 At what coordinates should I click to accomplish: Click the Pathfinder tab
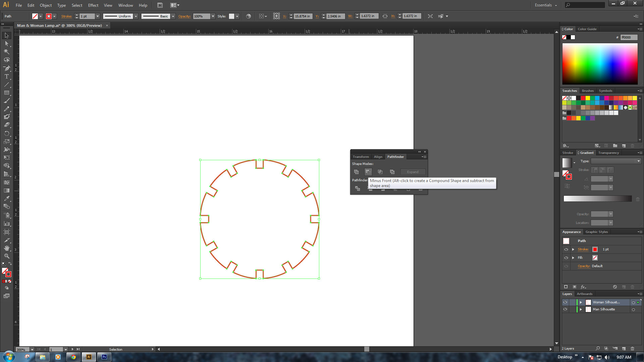[x=395, y=157]
